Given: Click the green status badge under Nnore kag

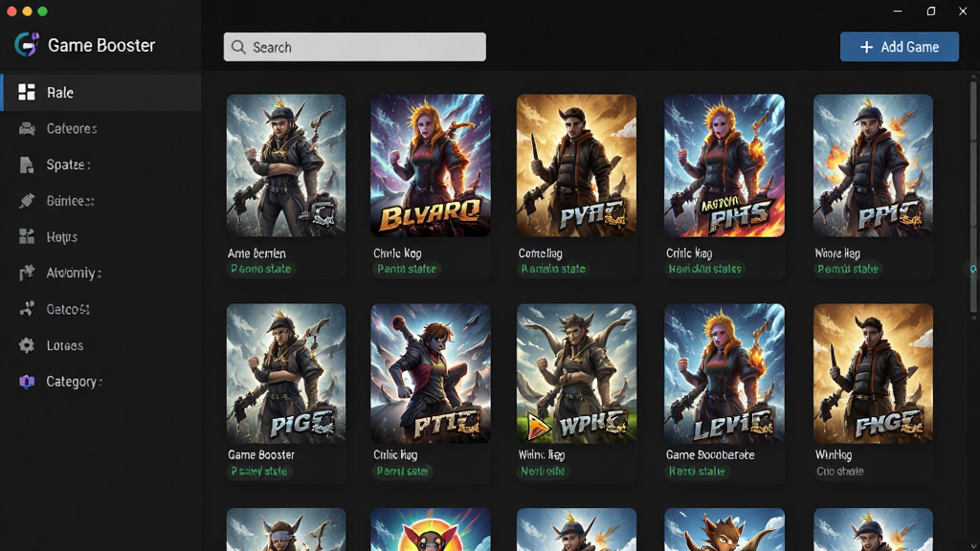Looking at the screenshot, I should (x=848, y=269).
